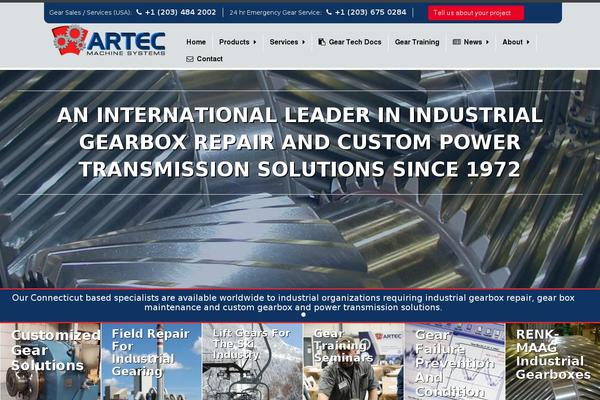Click the envelope icon beside Contact

pos(190,59)
